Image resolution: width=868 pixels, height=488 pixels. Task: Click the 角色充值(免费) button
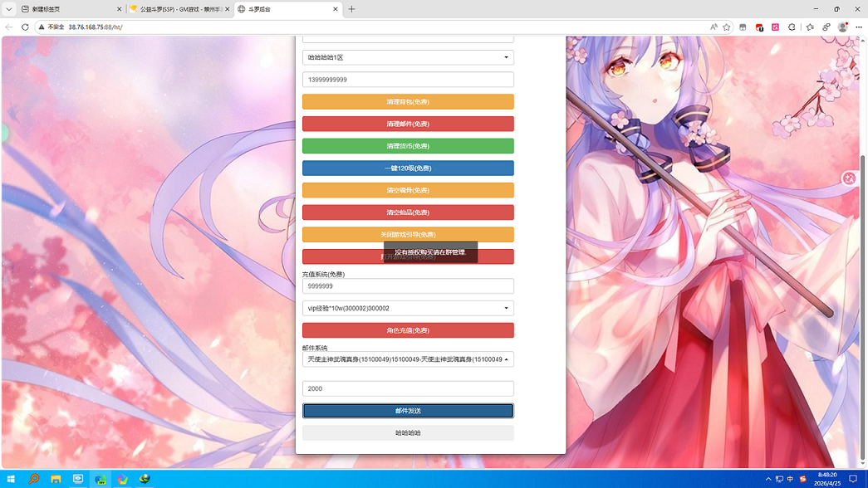pyautogui.click(x=408, y=330)
